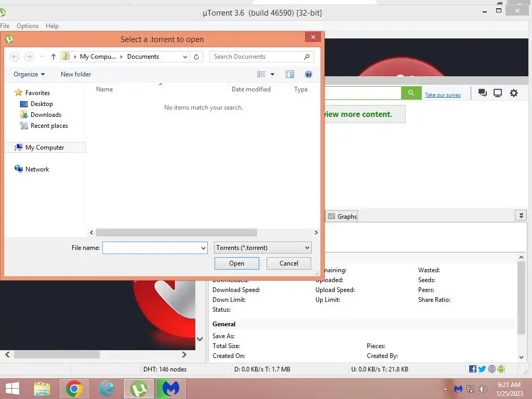Open the Windows Start button
This screenshot has width=532, height=399.
(12, 389)
